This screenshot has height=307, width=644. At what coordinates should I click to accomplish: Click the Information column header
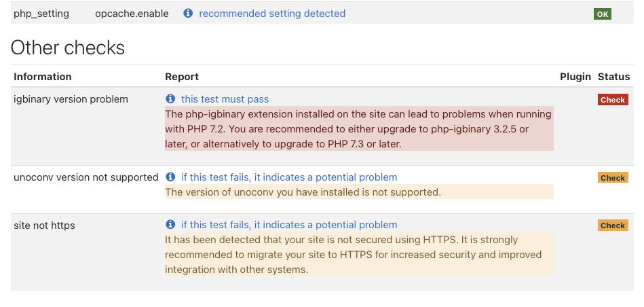[43, 77]
